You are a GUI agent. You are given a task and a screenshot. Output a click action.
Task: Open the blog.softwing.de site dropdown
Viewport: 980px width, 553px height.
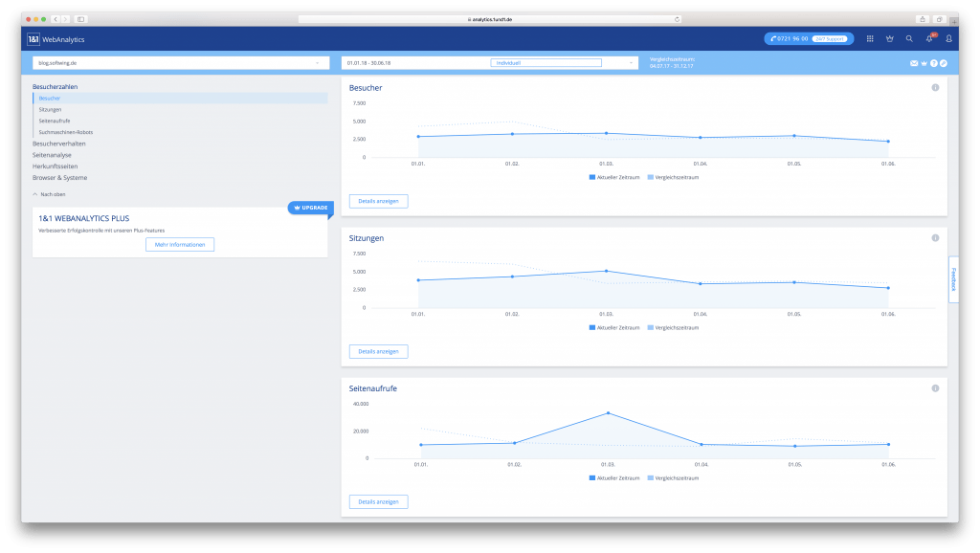pyautogui.click(x=179, y=63)
